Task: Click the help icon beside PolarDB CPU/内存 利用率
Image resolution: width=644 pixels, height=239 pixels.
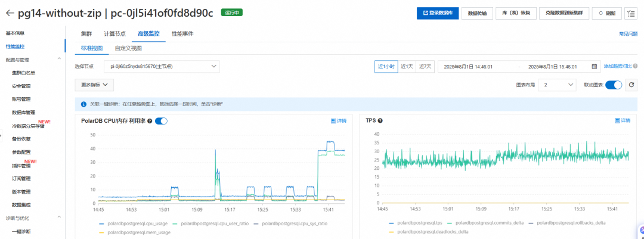Action: tap(150, 121)
